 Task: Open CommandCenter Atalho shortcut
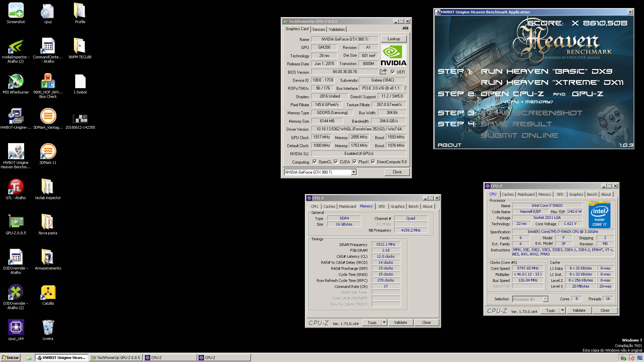coord(48,51)
